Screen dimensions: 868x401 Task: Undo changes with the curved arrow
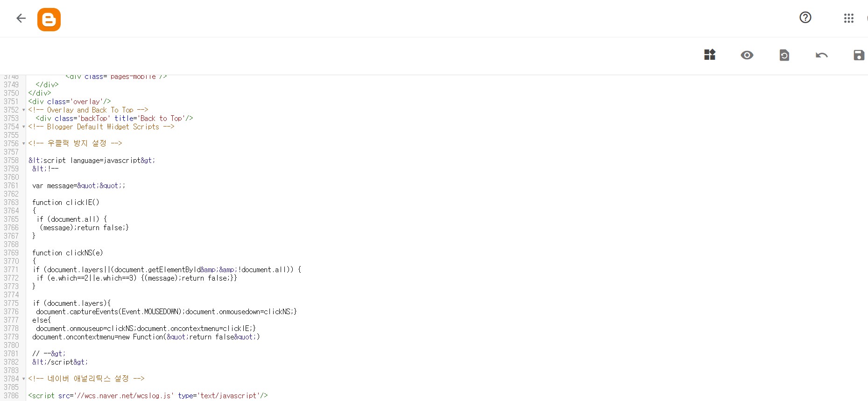click(x=822, y=55)
